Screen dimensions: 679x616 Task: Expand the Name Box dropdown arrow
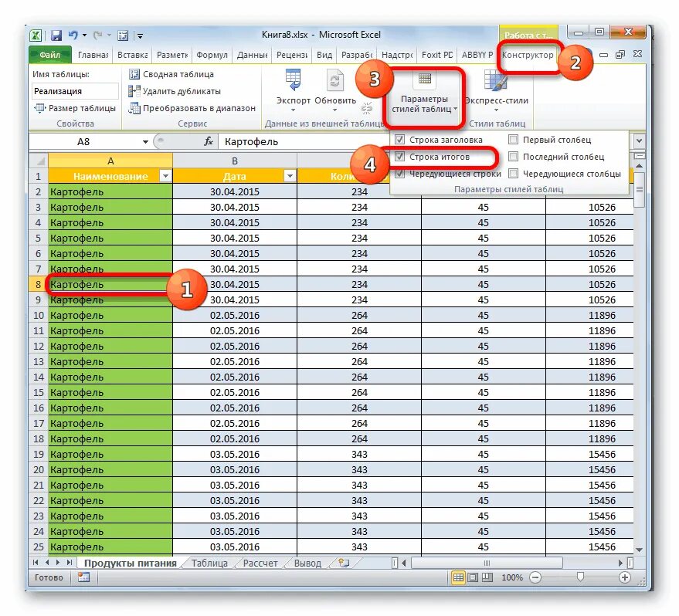point(145,141)
